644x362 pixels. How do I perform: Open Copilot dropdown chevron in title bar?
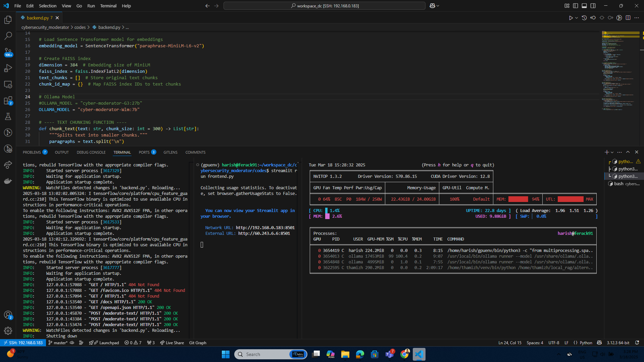pos(438,6)
